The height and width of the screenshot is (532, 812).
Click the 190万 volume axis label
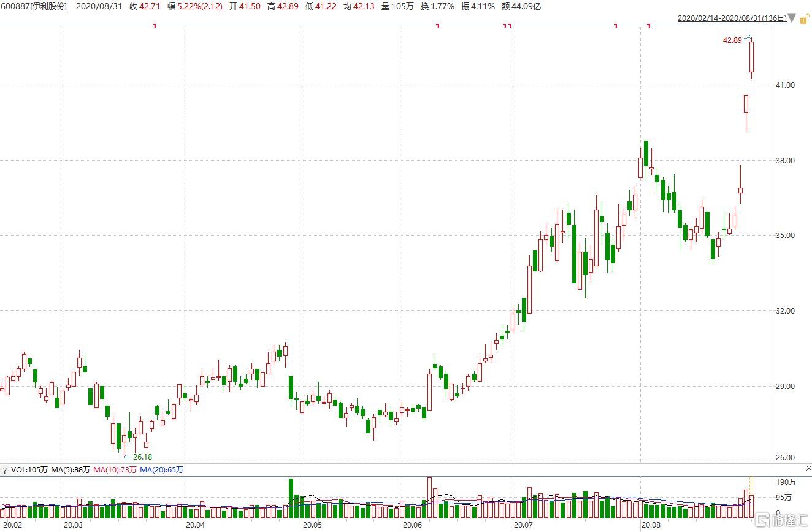pyautogui.click(x=786, y=482)
